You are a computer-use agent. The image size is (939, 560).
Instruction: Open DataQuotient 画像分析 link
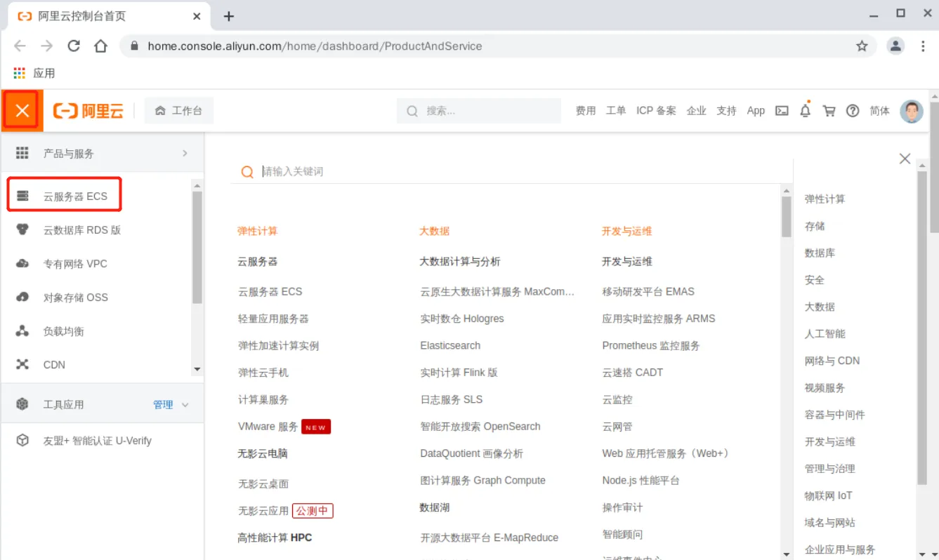pos(471,453)
